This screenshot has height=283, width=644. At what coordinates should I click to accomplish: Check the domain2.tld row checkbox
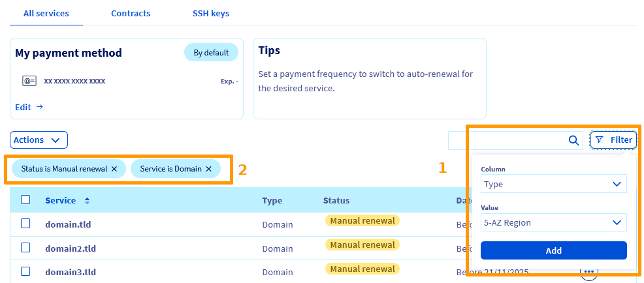click(x=25, y=248)
